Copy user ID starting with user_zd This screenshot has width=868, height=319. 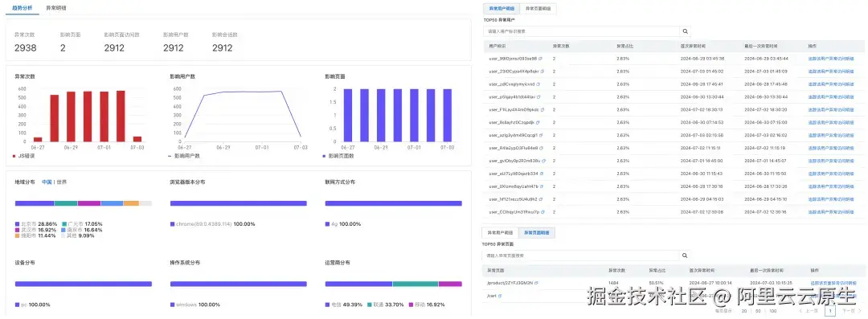[538, 84]
